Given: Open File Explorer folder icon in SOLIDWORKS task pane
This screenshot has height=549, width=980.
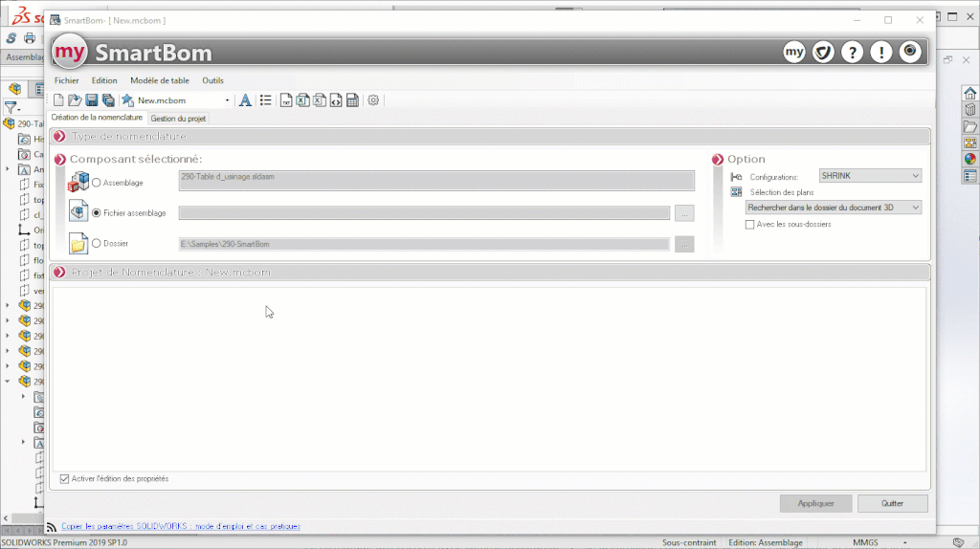Looking at the screenshot, I should click(970, 127).
